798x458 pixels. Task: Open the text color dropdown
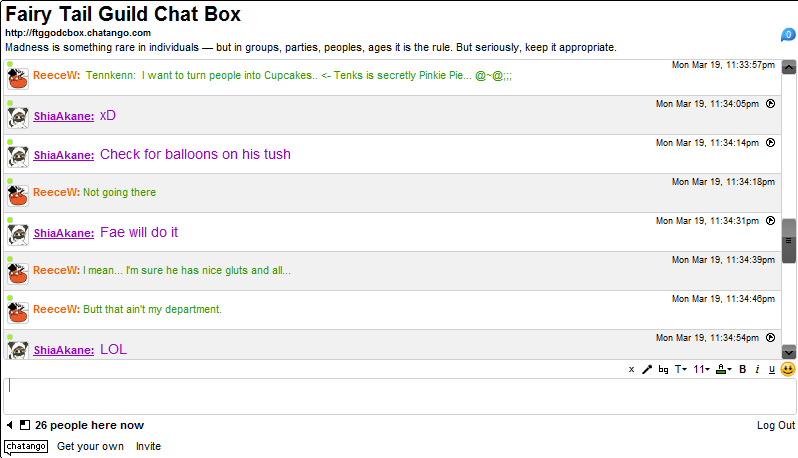[x=722, y=370]
